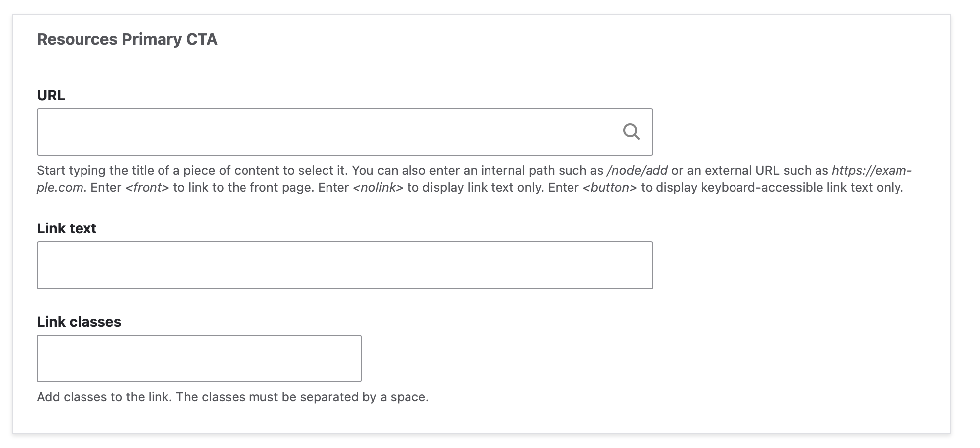
Task: Click the 'Add classes to the link' description
Action: pyautogui.click(x=105, y=397)
